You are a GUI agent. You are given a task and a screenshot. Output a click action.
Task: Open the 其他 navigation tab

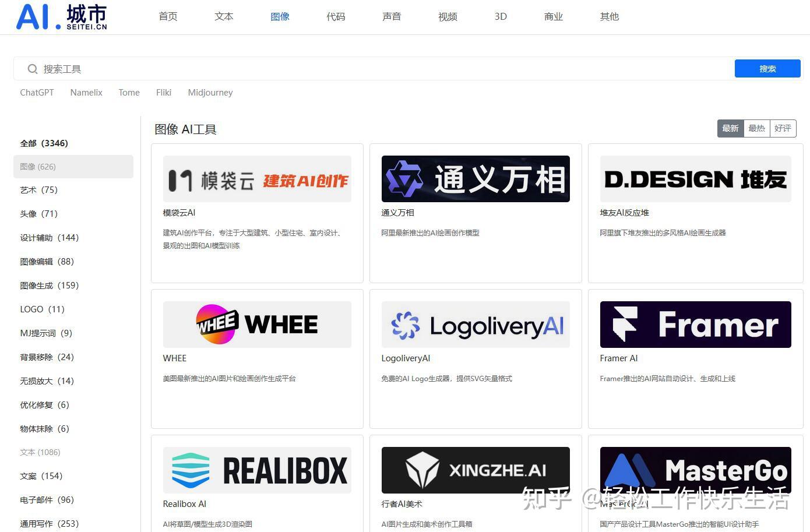(610, 16)
